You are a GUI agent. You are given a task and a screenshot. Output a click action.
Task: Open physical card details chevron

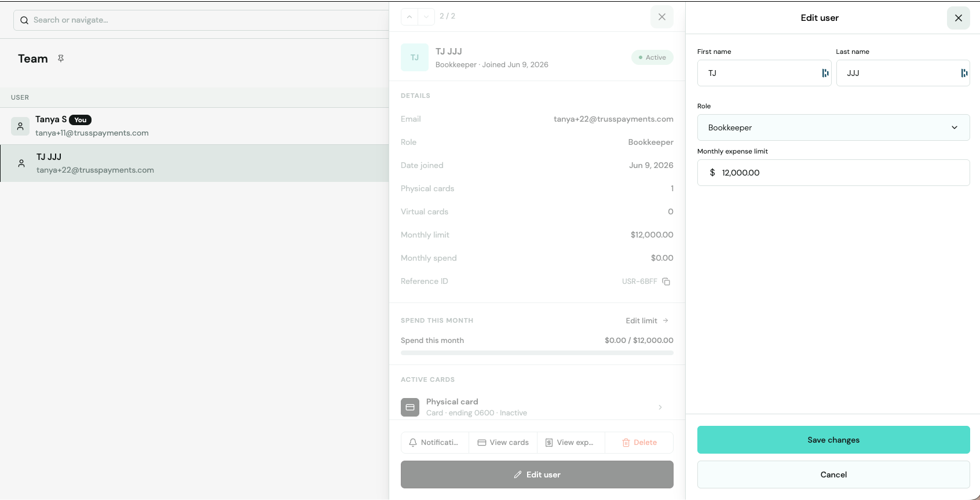click(x=660, y=407)
